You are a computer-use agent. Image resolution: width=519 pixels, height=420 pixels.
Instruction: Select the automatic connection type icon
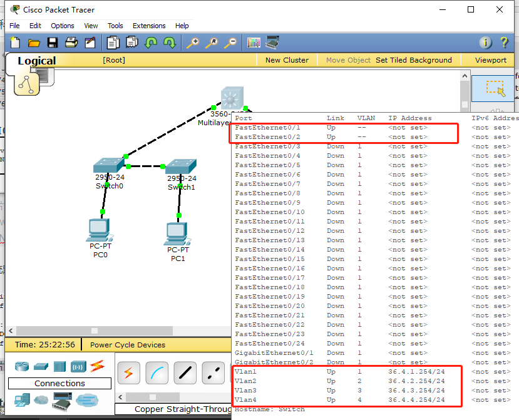[129, 373]
